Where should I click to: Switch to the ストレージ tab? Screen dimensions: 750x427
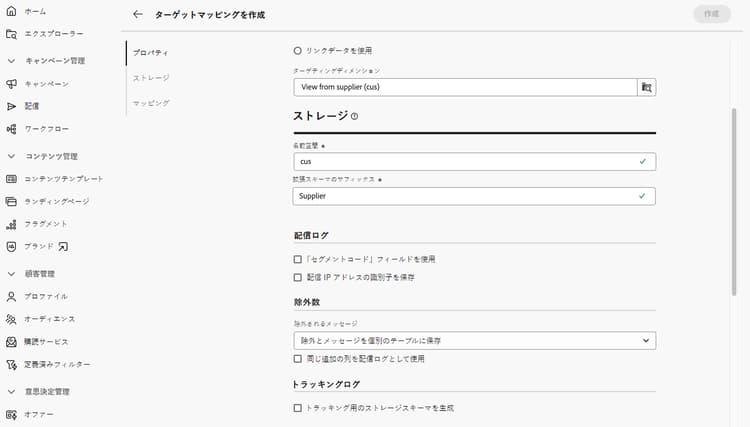tap(151, 77)
